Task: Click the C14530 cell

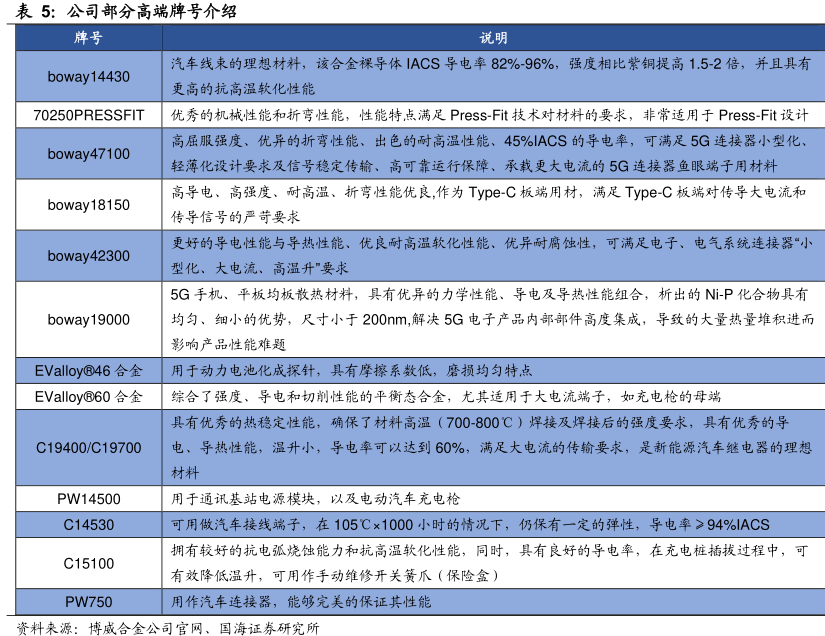Action: [88, 524]
